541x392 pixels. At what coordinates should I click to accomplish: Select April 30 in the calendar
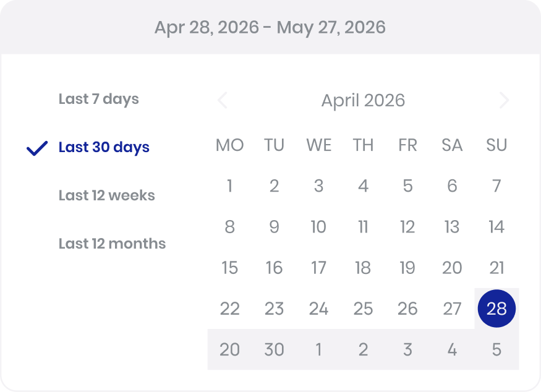click(274, 349)
